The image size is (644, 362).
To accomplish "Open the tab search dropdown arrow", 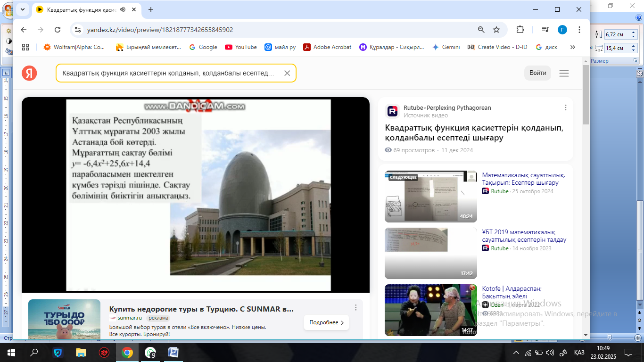I will pyautogui.click(x=22, y=9).
